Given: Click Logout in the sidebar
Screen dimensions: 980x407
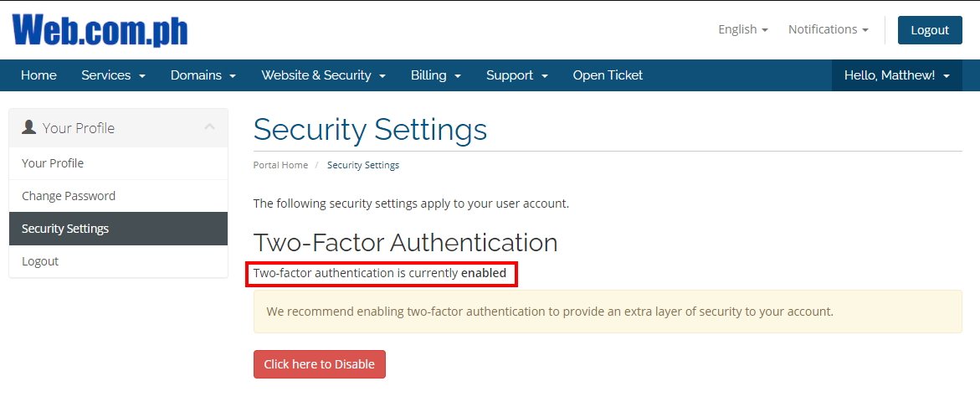Looking at the screenshot, I should pos(118,260).
